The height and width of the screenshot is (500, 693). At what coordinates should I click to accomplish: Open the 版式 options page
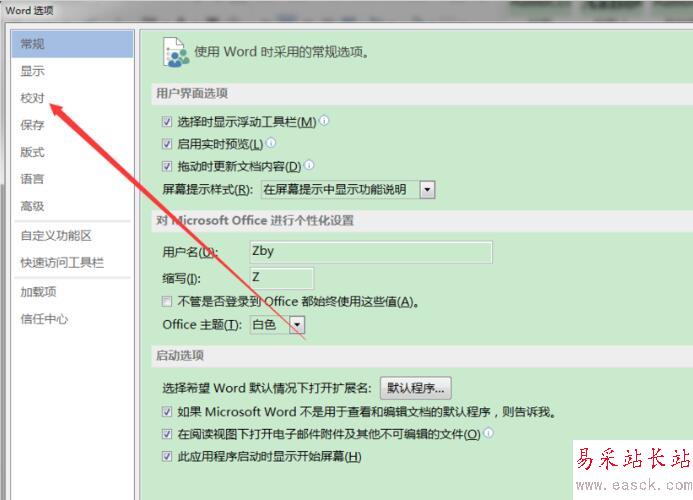point(33,152)
